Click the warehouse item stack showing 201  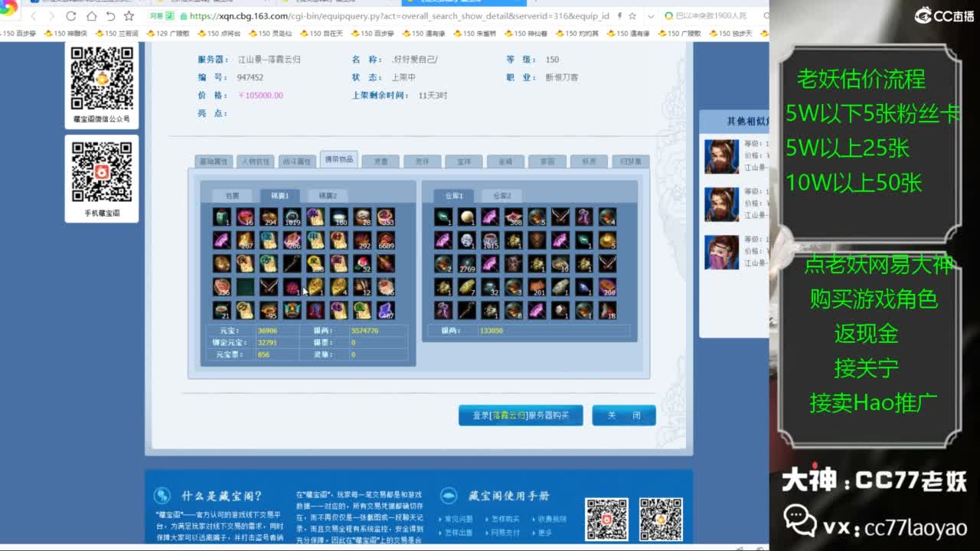537,287
